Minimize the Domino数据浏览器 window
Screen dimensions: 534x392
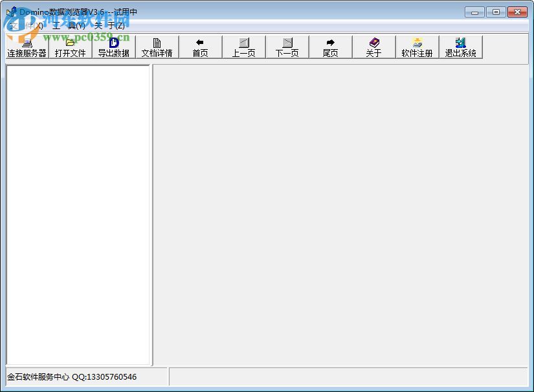click(474, 12)
